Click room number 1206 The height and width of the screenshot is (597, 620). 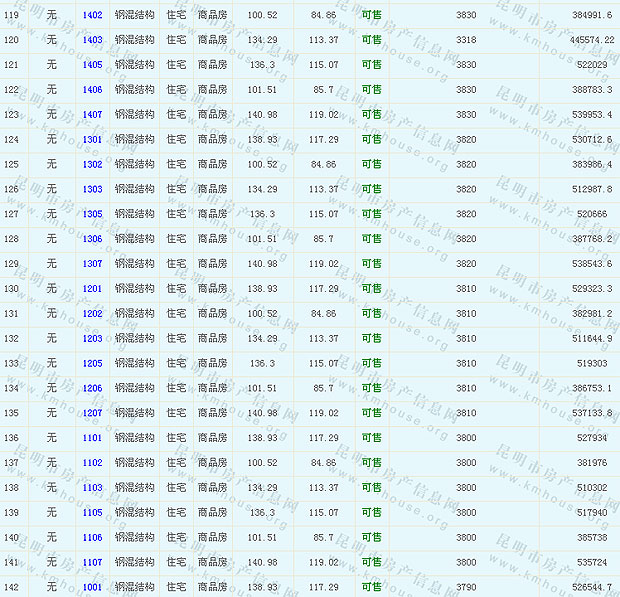pyautogui.click(x=92, y=388)
